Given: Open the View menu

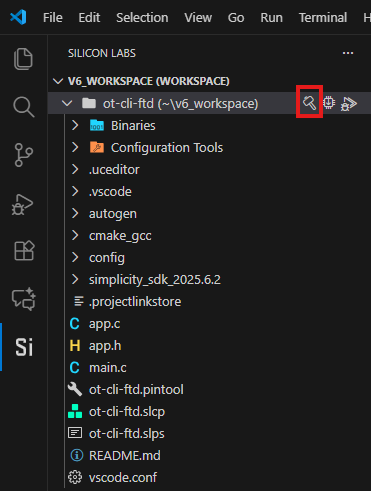Looking at the screenshot, I should click(x=198, y=17).
